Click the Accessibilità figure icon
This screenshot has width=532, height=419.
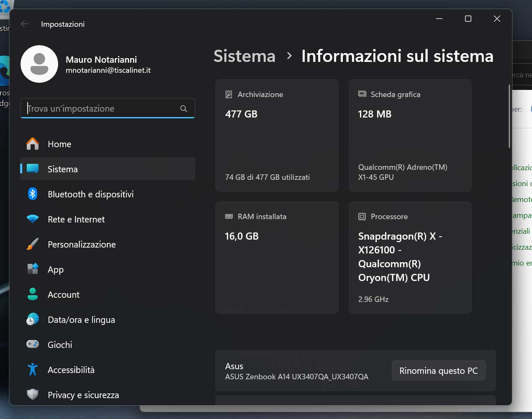pos(33,370)
